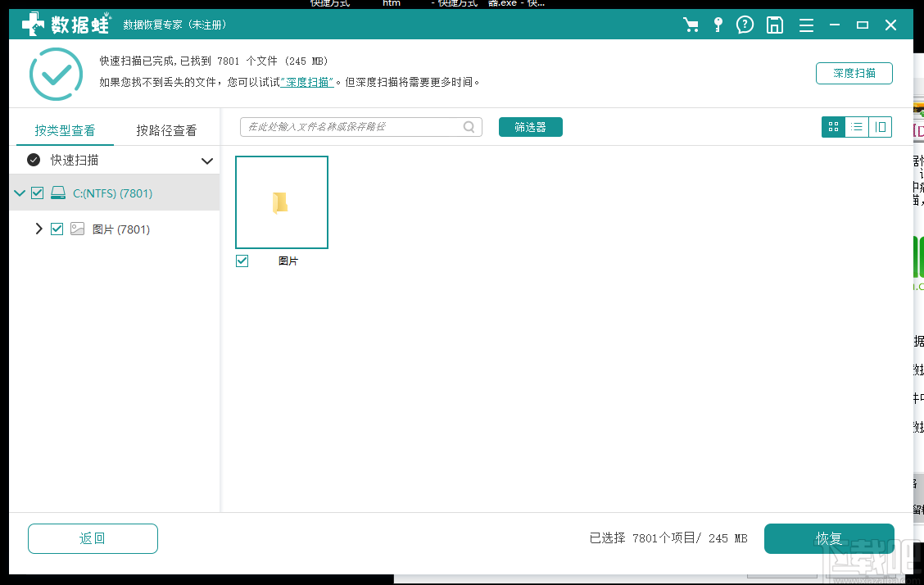Click the search magnifier icon
The width and height of the screenshot is (924, 585).
[x=469, y=127]
